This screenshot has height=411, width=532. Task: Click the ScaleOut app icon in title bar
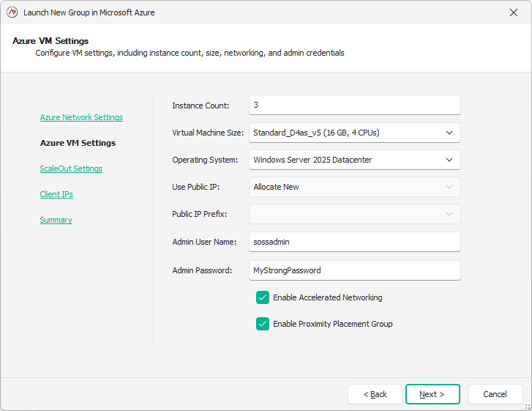(x=12, y=12)
